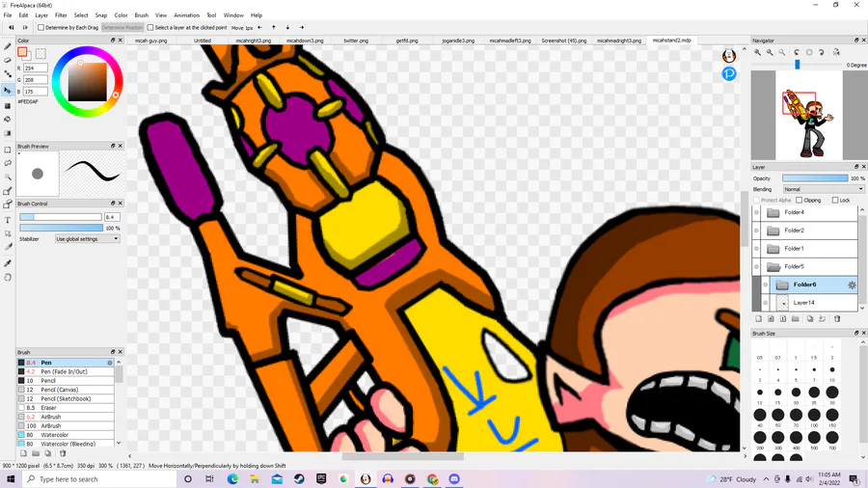868x488 pixels.
Task: Click the foreground color swatch
Action: (x=23, y=52)
